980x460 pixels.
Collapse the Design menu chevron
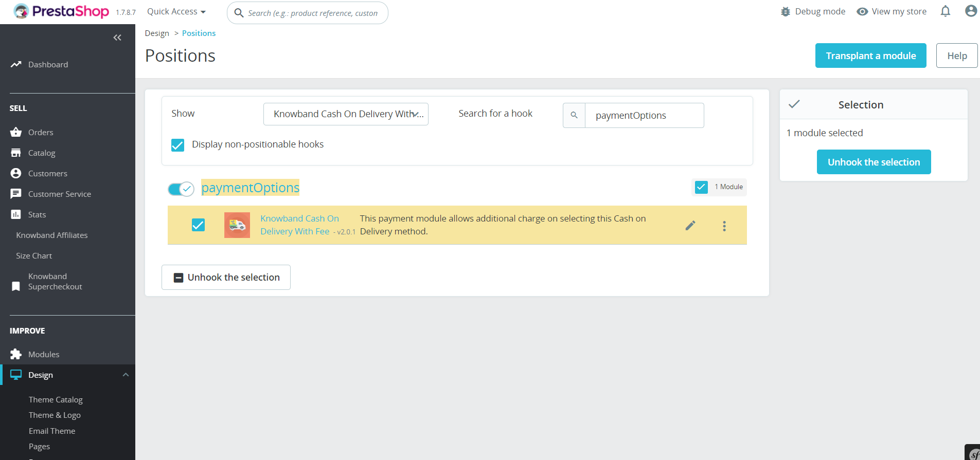pyautogui.click(x=126, y=375)
